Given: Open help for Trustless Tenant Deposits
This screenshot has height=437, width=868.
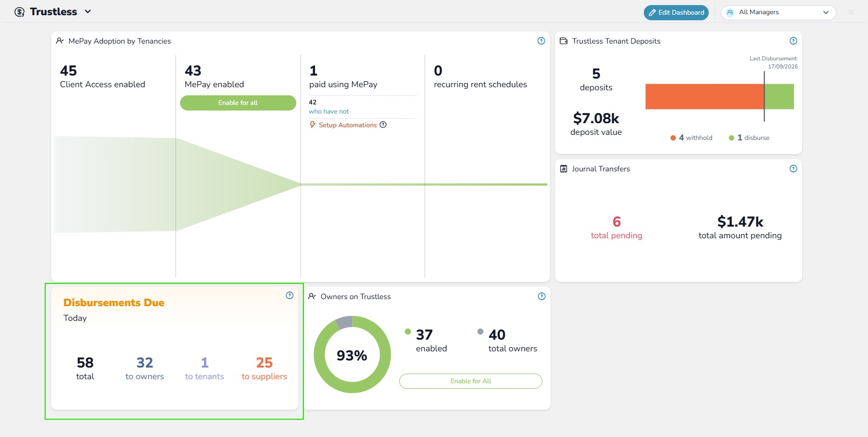Looking at the screenshot, I should 793,41.
